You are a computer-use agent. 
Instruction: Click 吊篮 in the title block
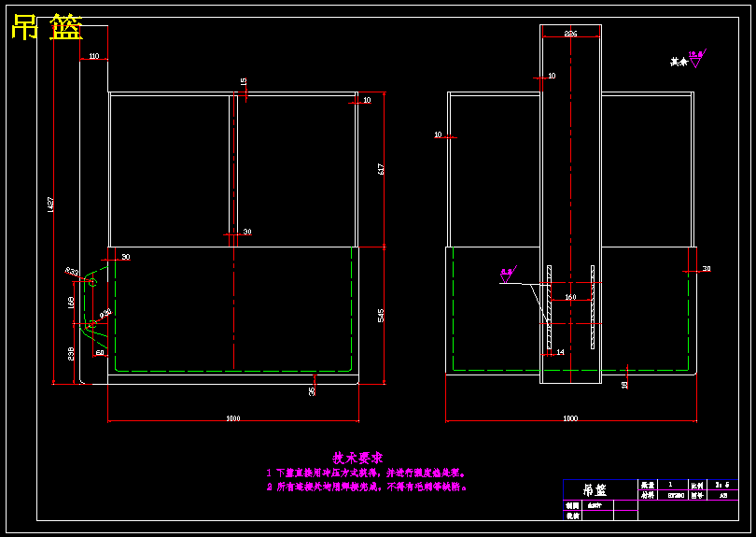595,489
